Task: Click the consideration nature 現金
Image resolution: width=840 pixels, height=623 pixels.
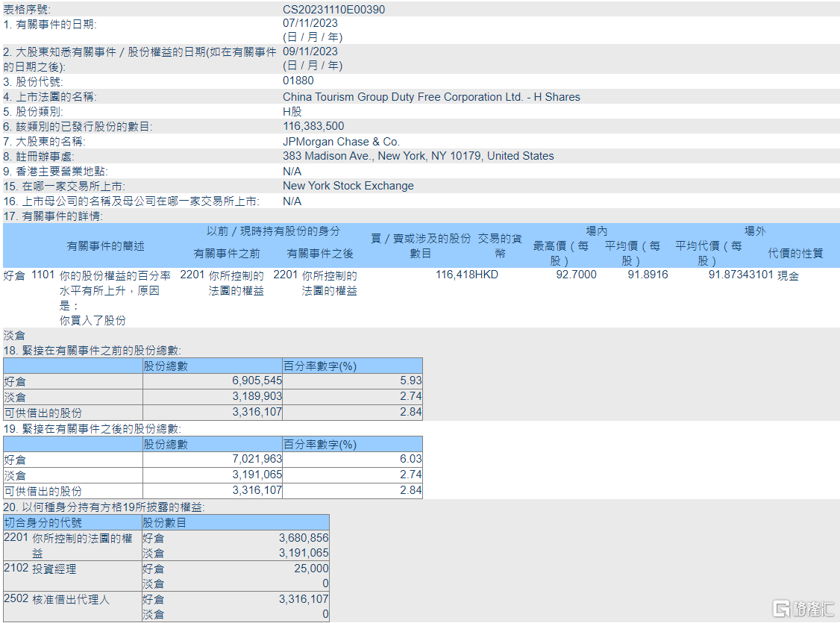Action: coord(788,275)
